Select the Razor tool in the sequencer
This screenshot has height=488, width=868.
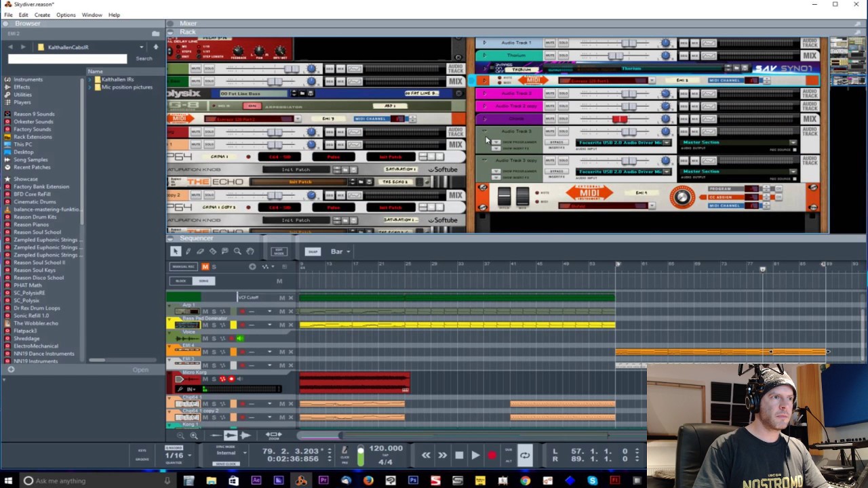212,251
